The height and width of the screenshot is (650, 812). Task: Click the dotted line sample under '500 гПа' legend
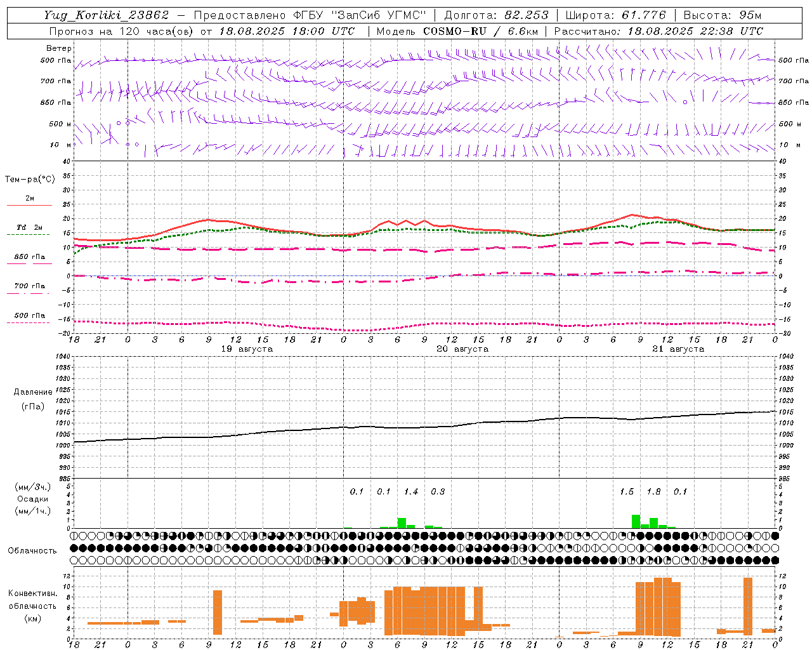[x=29, y=322]
